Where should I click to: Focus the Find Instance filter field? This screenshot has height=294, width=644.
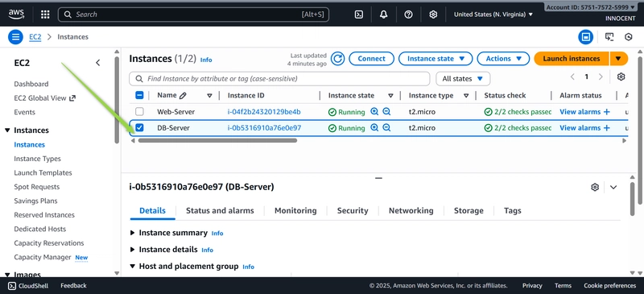tap(279, 79)
